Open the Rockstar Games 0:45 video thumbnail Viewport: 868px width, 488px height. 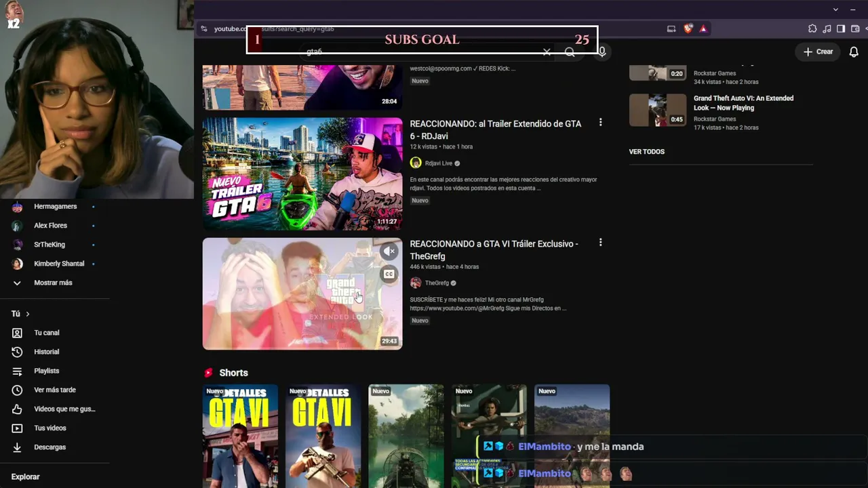pos(658,110)
